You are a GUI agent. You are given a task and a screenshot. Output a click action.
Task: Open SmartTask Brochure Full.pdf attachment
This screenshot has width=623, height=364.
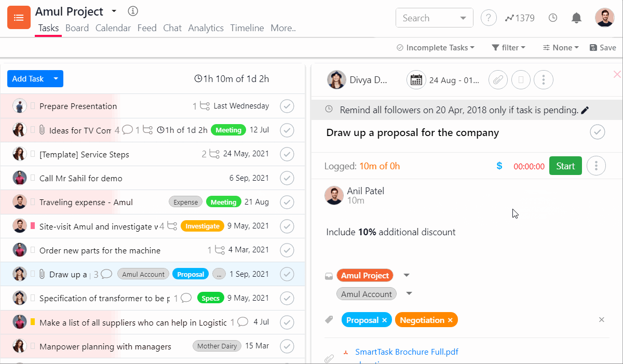407,352
